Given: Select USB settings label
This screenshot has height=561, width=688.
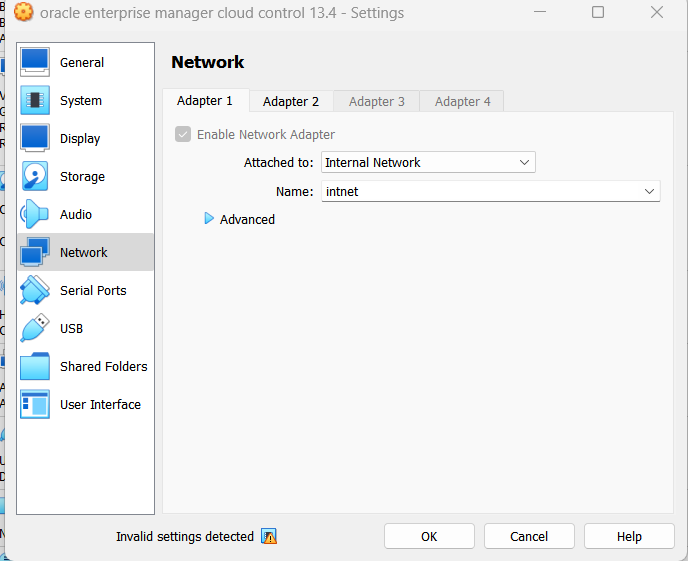Looking at the screenshot, I should (72, 329).
